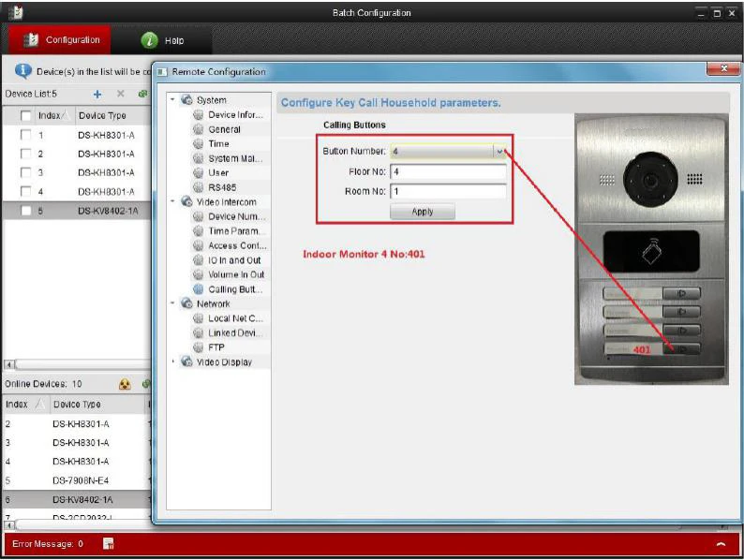Image resolution: width=744 pixels, height=560 pixels.
Task: Click the blue plus add device icon
Action: coord(97,95)
